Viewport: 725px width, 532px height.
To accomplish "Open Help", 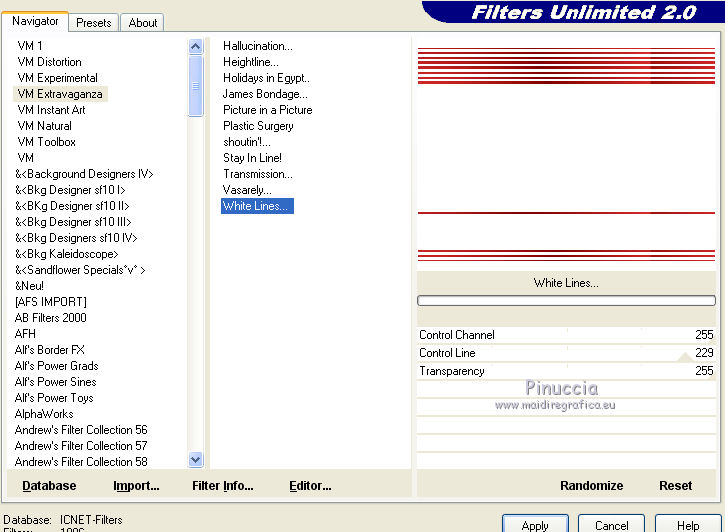I will [688, 524].
